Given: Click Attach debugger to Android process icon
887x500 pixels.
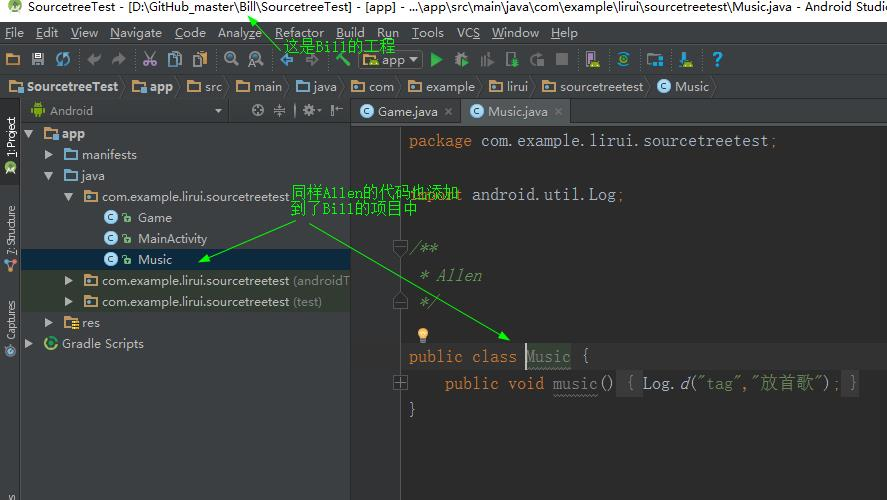Looking at the screenshot, I should click(x=512, y=59).
